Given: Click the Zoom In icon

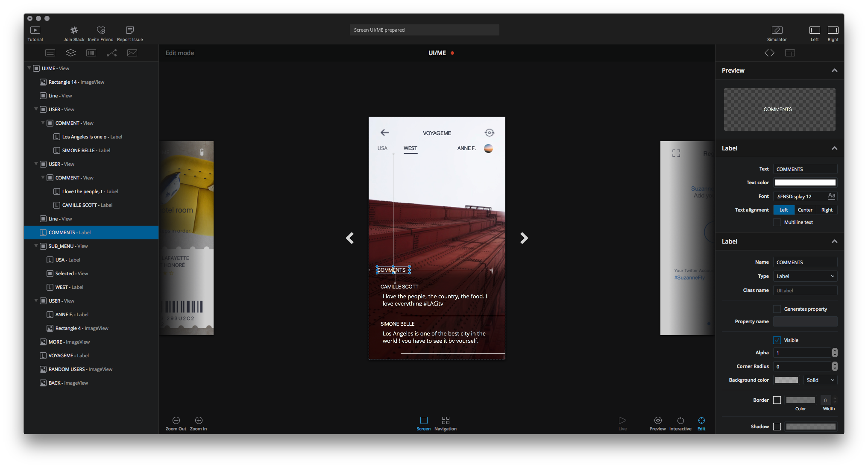Looking at the screenshot, I should [199, 421].
